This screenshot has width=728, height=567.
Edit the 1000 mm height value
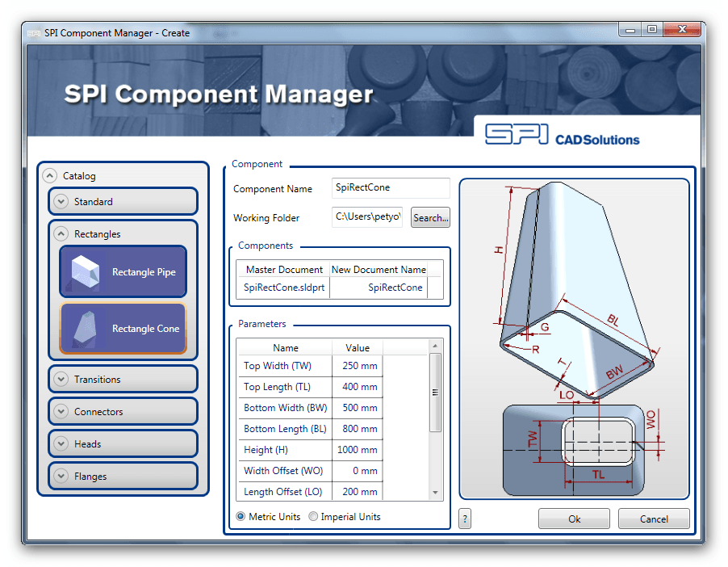(358, 449)
